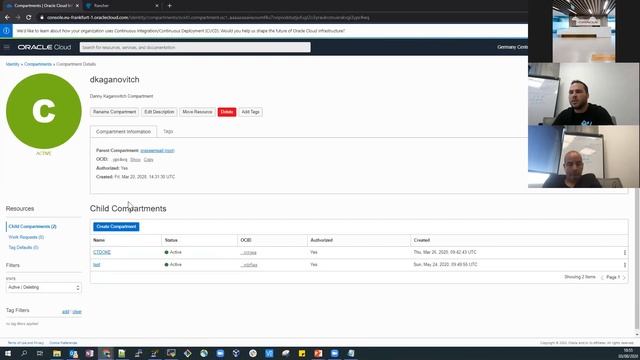The width and height of the screenshot is (640, 360).
Task: Click the Oracle Cloud resource search field
Action: 195,47
